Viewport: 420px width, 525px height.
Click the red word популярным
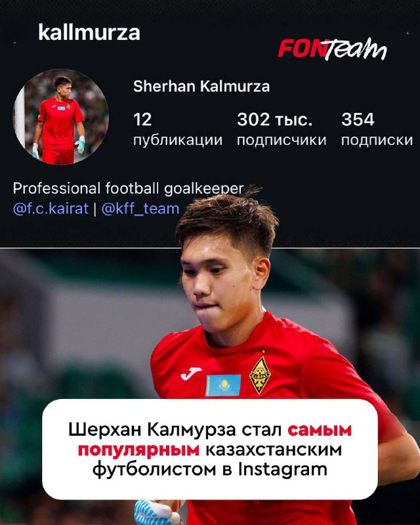(x=138, y=450)
